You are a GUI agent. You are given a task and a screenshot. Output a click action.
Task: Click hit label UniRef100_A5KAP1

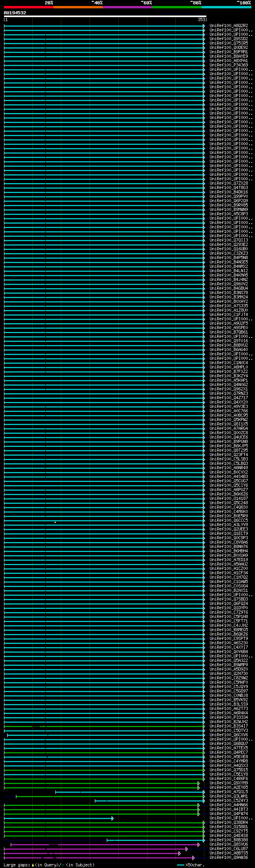229,380
